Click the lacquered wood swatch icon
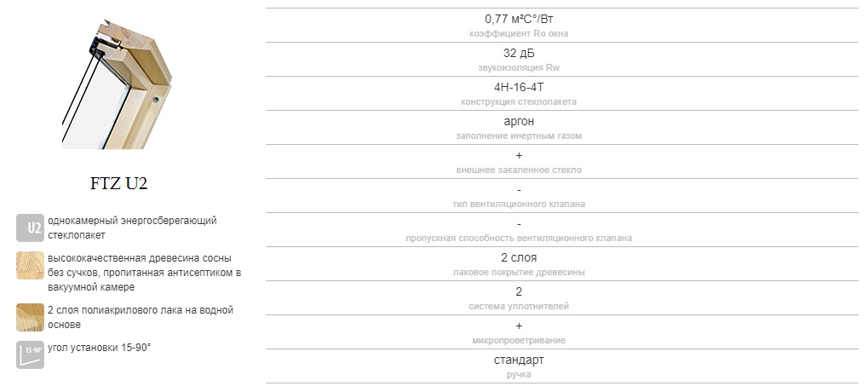 (x=30, y=317)
